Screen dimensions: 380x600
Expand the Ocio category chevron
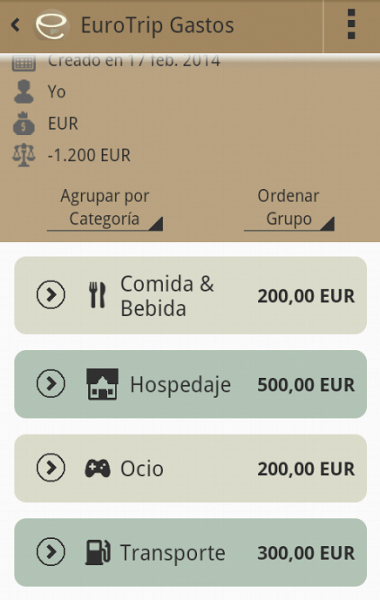point(51,468)
